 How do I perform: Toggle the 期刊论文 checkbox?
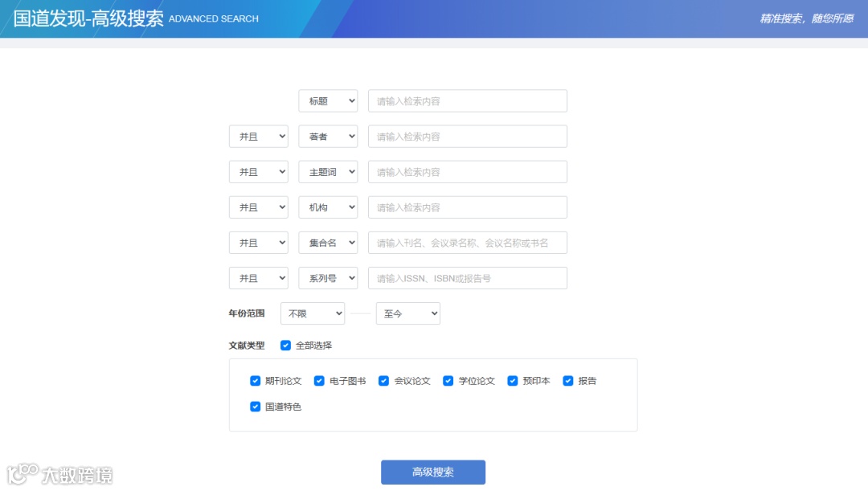[x=256, y=381]
